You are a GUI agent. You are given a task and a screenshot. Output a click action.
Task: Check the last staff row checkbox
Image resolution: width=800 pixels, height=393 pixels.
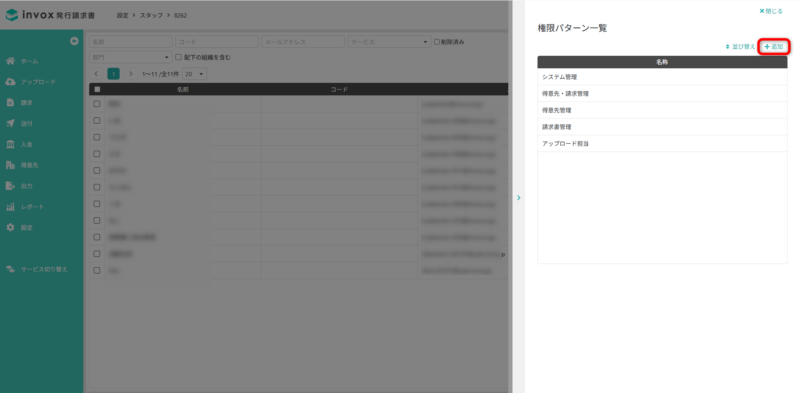pyautogui.click(x=97, y=271)
